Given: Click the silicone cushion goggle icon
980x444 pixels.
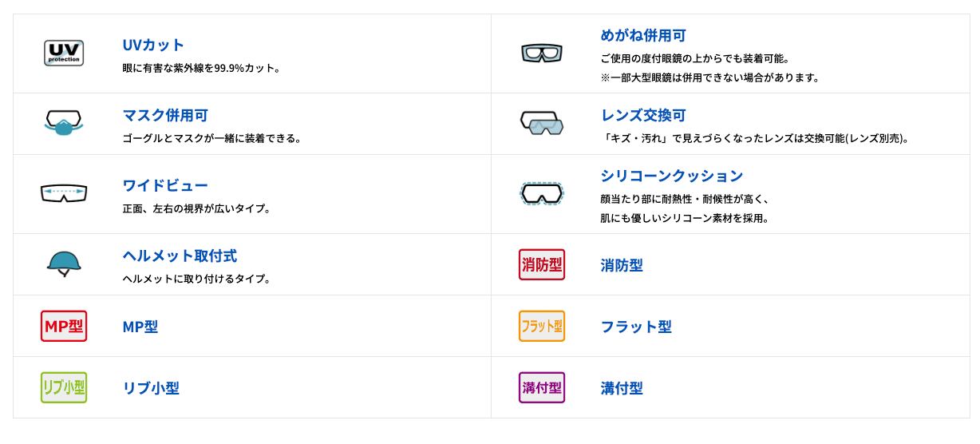Looking at the screenshot, I should click(x=542, y=193).
